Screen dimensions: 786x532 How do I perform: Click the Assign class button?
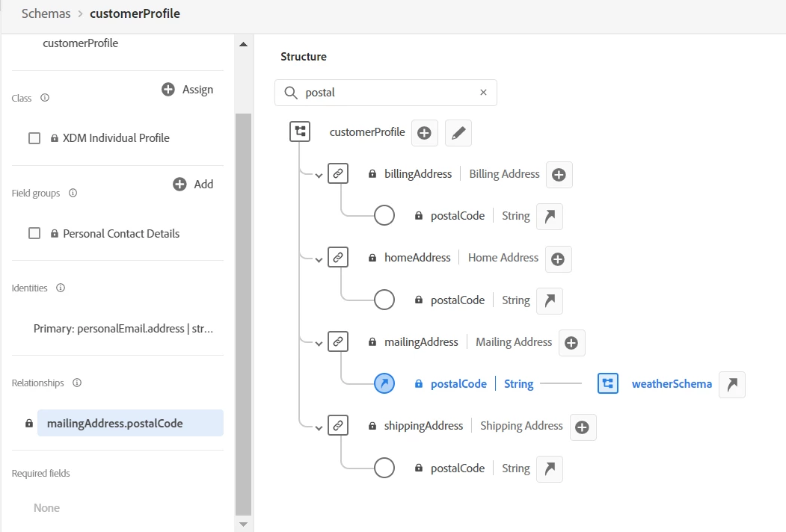(x=188, y=90)
